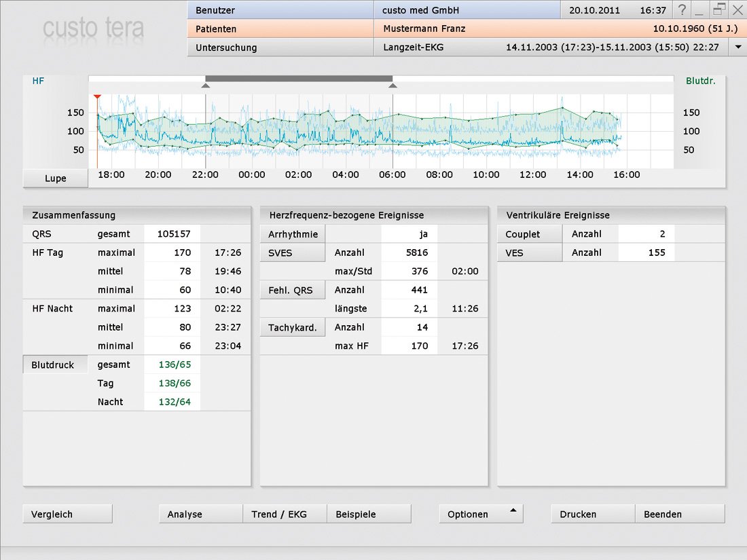Open the Blutdruck details button
Screen dimensions: 747x560
coord(56,365)
